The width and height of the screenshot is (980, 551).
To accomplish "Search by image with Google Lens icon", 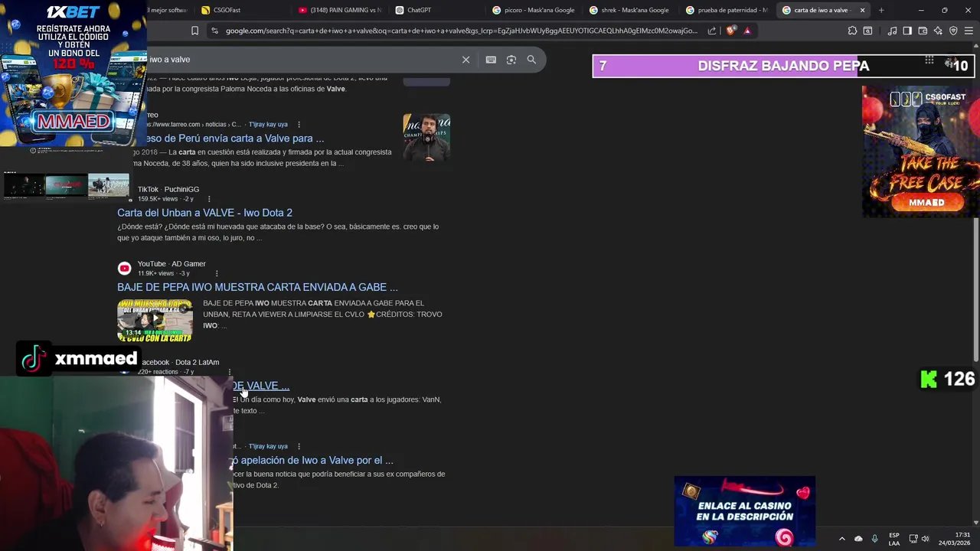I will 511,60.
